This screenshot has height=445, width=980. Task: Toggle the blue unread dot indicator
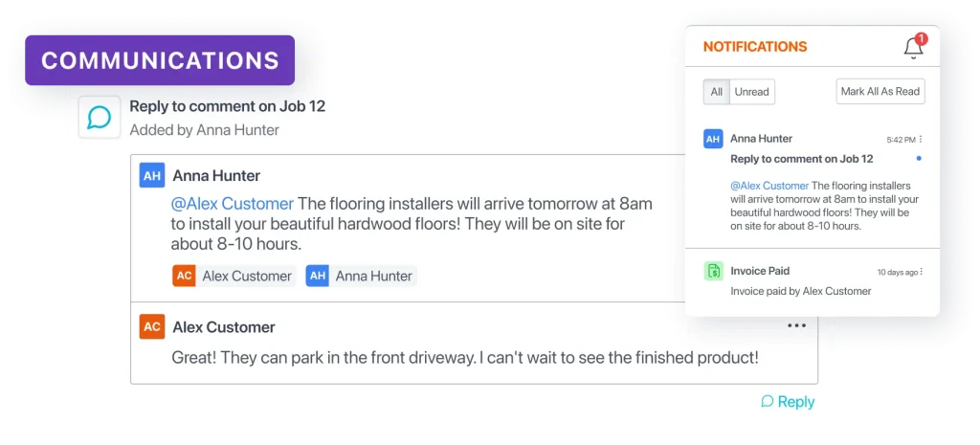(919, 158)
